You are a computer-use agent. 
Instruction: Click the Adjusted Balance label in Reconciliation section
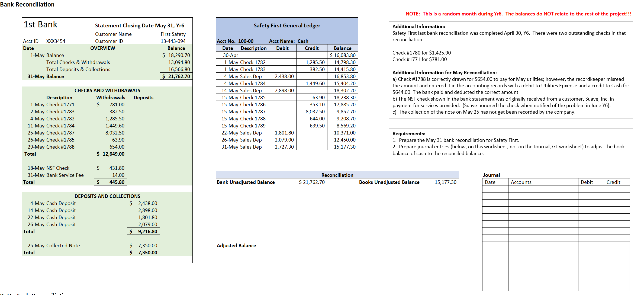pos(236,245)
